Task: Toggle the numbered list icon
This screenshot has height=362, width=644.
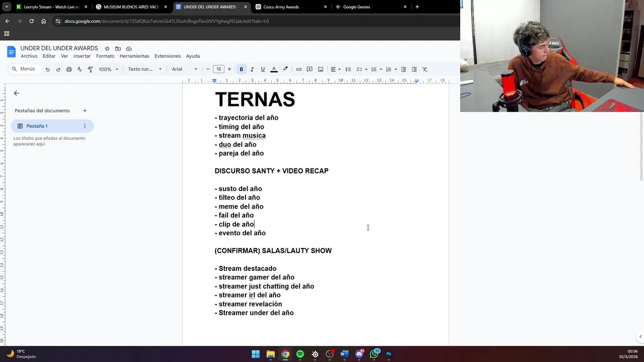Action: [388, 69]
